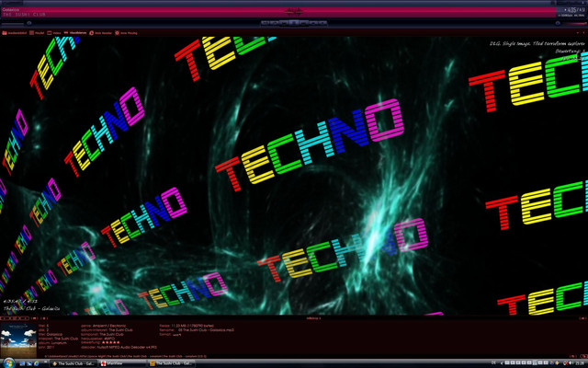Click the preset name text in the visualization

[537, 43]
